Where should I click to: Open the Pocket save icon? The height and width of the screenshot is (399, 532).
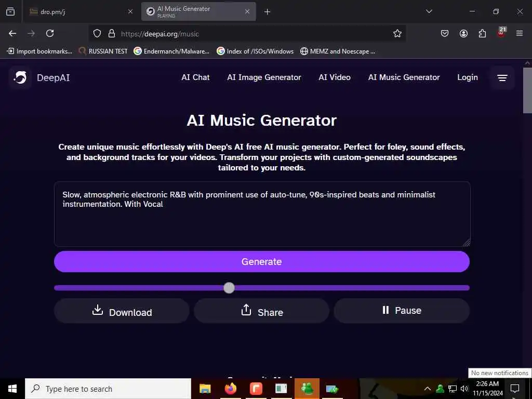[445, 33]
